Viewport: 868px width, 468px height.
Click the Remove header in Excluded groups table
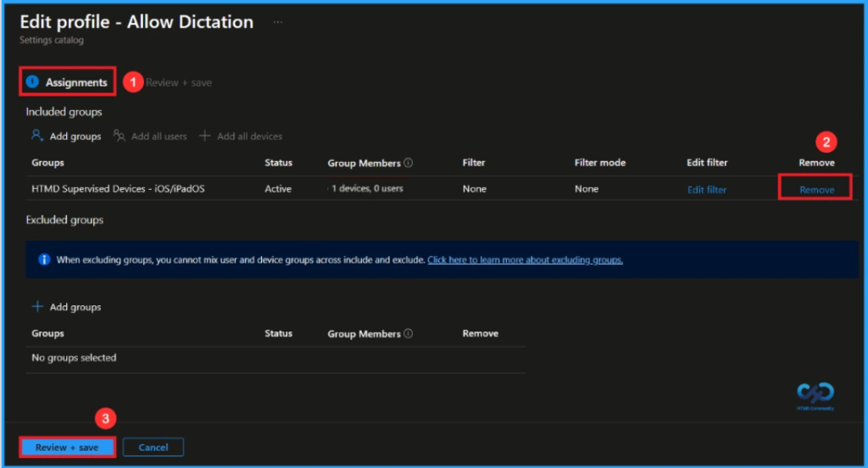[481, 333]
